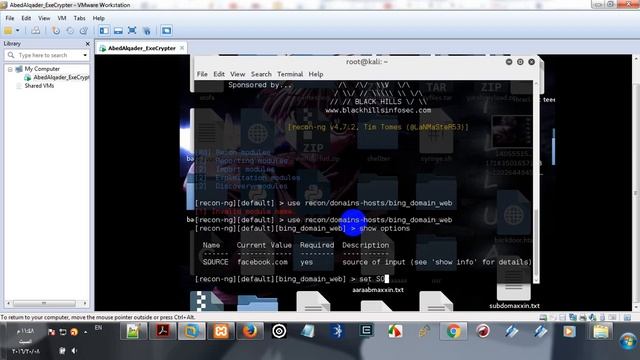Toggle the library sidebar view icon
The height and width of the screenshot is (360, 640).
tap(104, 31)
